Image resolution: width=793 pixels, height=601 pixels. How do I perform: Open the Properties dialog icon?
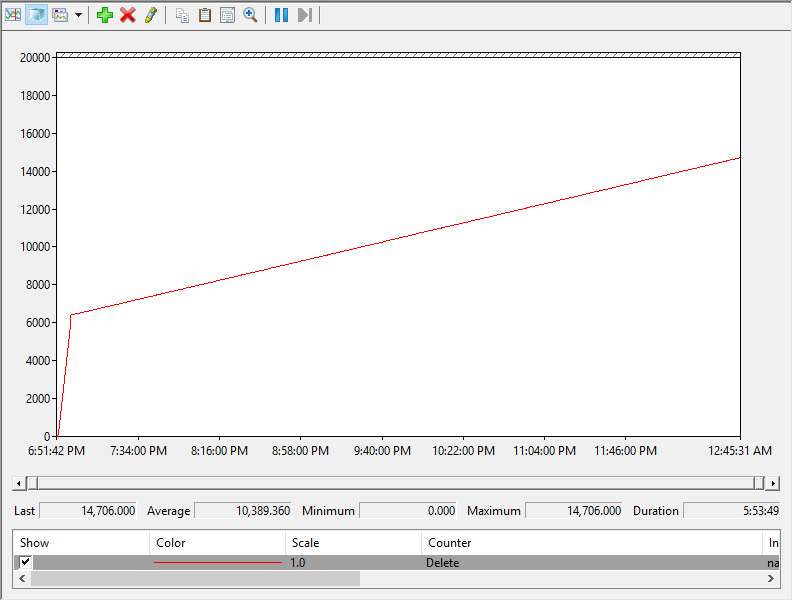click(x=227, y=15)
